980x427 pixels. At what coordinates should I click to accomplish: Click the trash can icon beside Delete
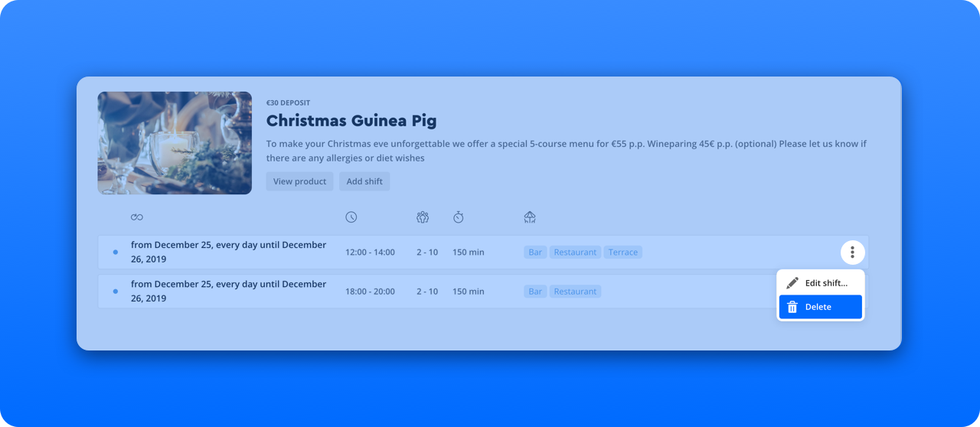(792, 307)
